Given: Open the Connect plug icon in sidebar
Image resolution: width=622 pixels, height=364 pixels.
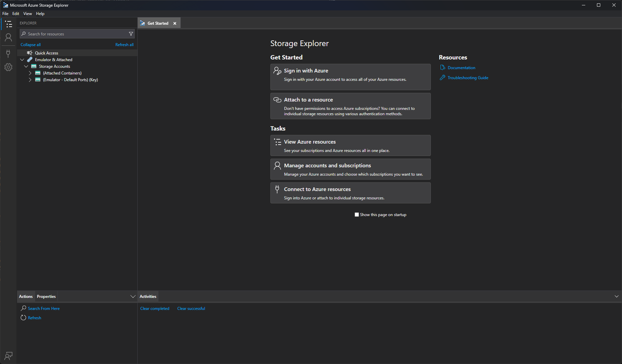Looking at the screenshot, I should tap(8, 53).
